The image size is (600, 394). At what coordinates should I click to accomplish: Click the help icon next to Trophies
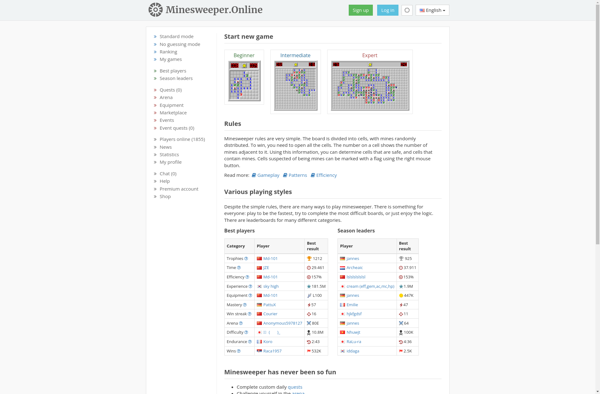point(246,259)
